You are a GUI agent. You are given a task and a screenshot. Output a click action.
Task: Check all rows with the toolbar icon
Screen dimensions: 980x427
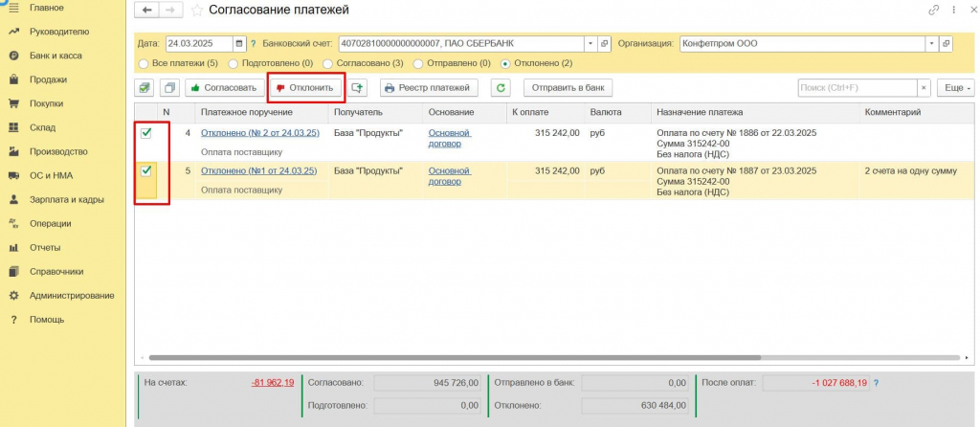(145, 88)
